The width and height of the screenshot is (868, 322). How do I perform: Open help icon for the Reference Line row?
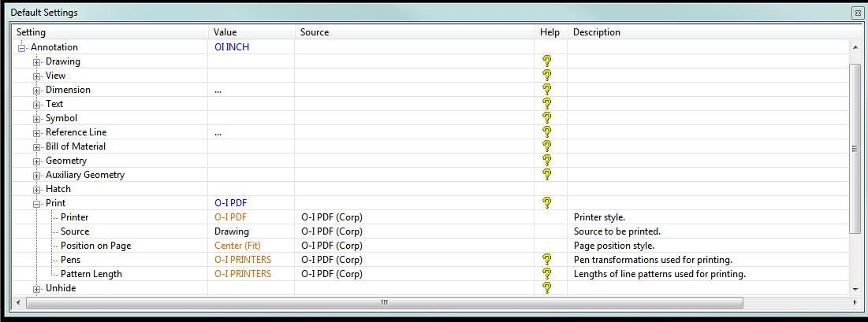coord(547,132)
